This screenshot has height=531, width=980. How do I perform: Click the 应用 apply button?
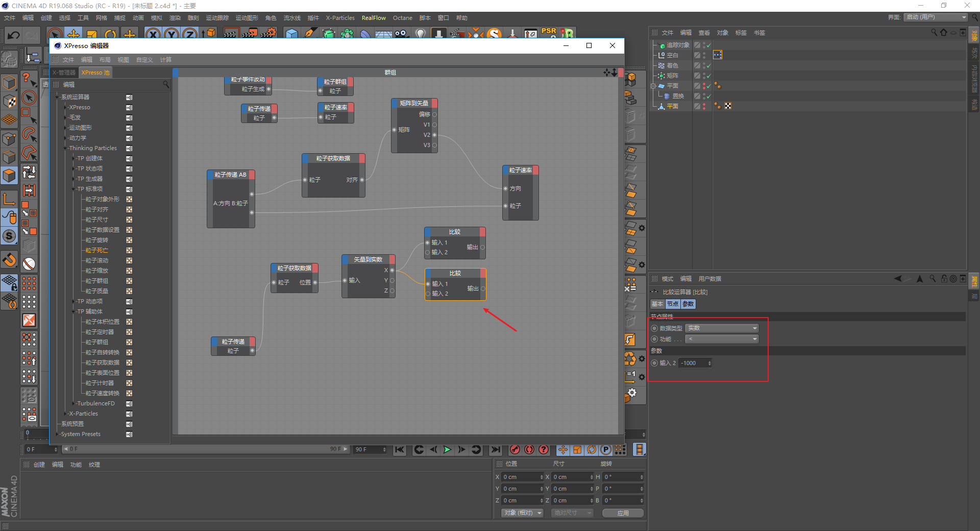pyautogui.click(x=623, y=513)
